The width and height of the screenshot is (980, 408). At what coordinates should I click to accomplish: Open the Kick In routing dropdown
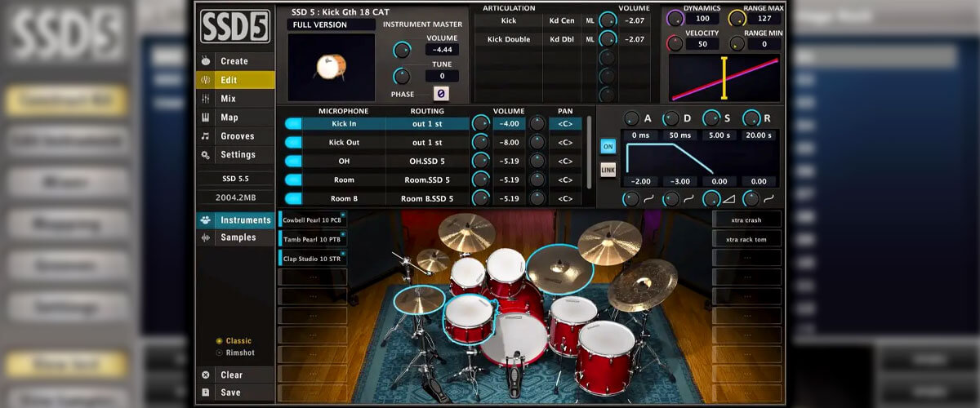tap(427, 124)
